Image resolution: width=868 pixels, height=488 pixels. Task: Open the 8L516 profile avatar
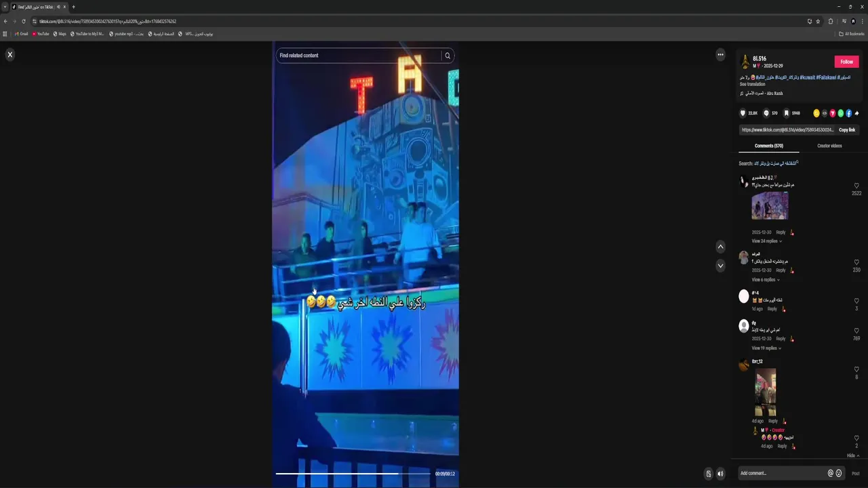[745, 62]
